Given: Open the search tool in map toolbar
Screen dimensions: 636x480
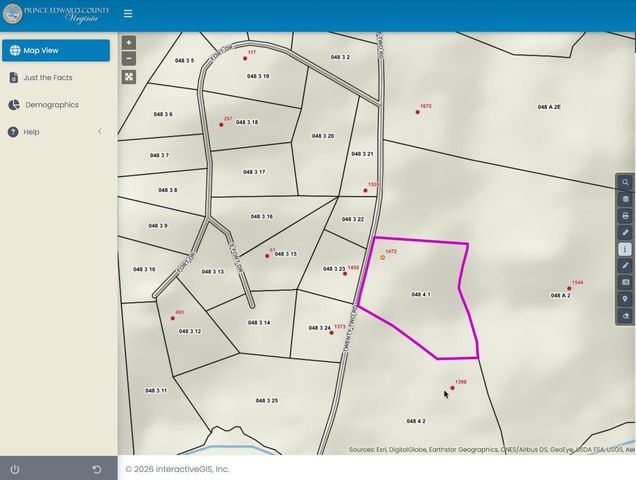Looking at the screenshot, I should (625, 183).
